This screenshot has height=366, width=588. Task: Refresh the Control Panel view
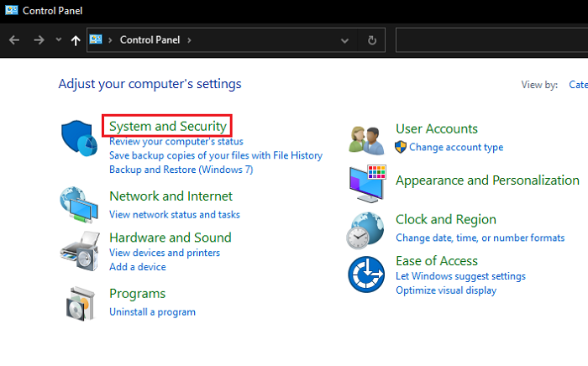click(372, 40)
